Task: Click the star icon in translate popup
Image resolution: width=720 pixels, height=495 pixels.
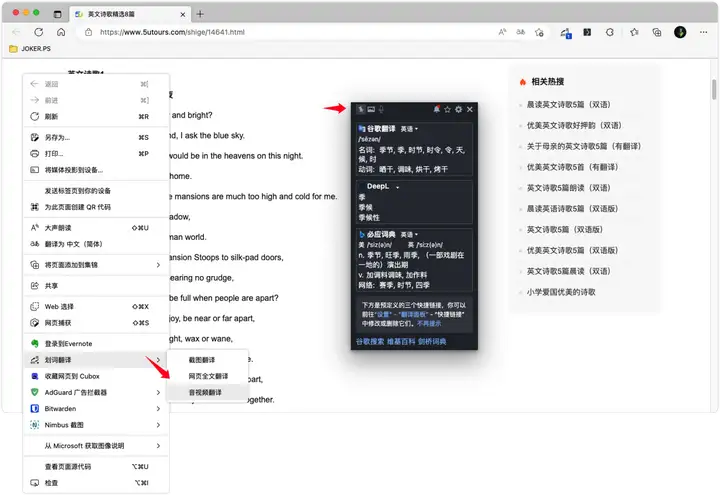Action: click(447, 109)
